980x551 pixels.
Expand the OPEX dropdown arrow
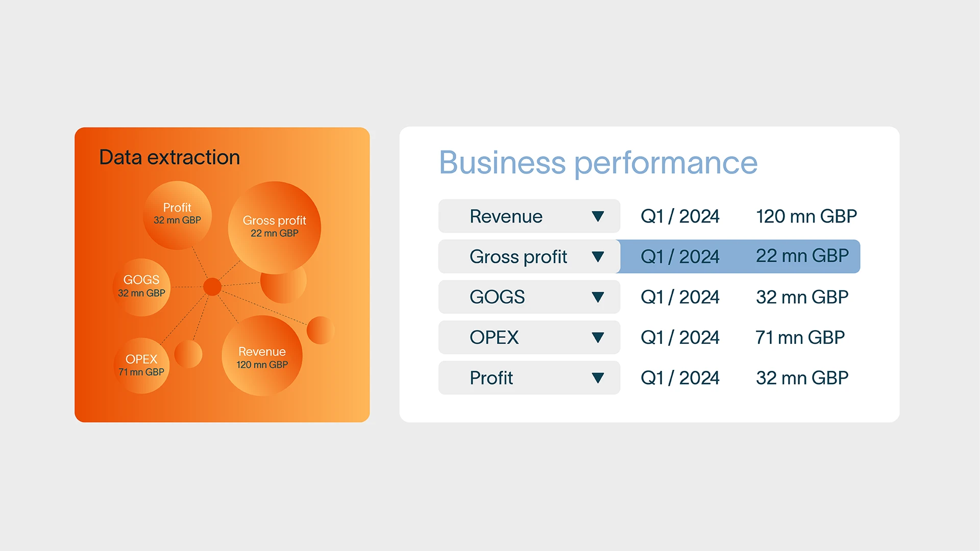click(x=598, y=337)
